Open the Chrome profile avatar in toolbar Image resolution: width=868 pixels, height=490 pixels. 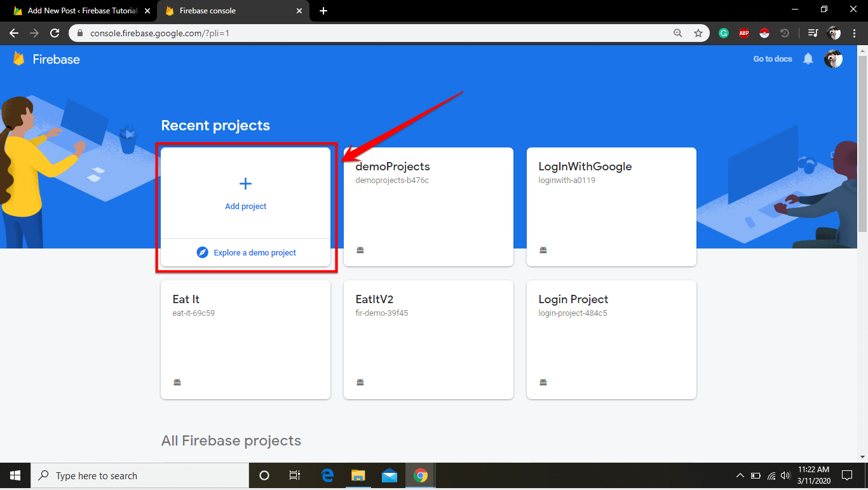pyautogui.click(x=834, y=33)
